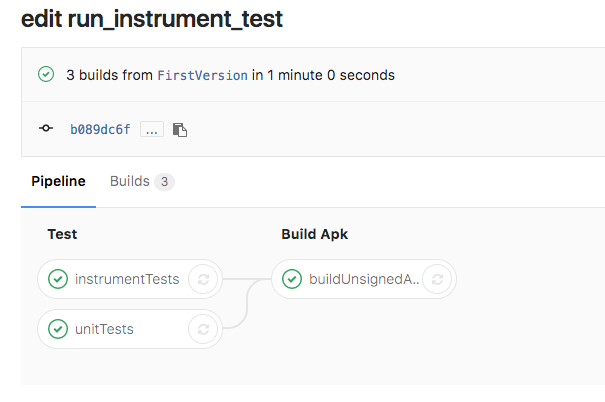
Task: Expand commit details with the ellipsis button
Action: 152,129
